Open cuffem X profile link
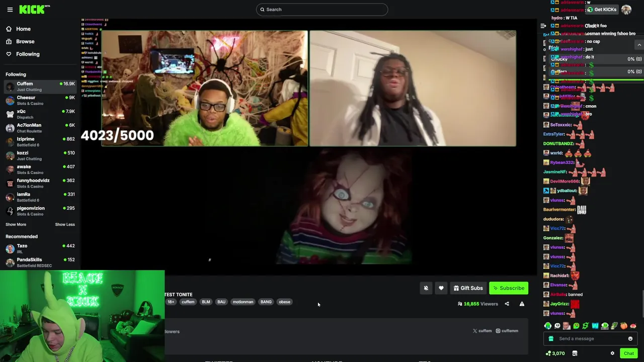The width and height of the screenshot is (644, 362). (x=482, y=331)
